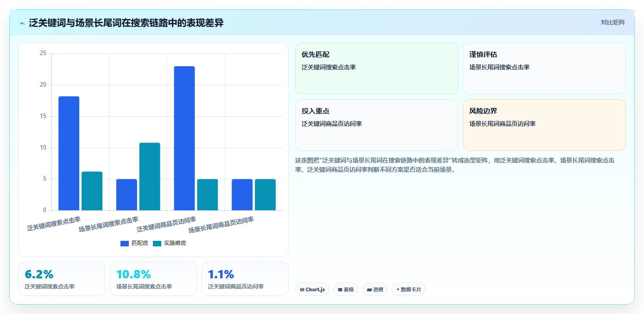Image resolution: width=644 pixels, height=314 pixels.
Task: Open the 1.1% 泛关键词商品页访问率 stat card
Action: tap(245, 279)
